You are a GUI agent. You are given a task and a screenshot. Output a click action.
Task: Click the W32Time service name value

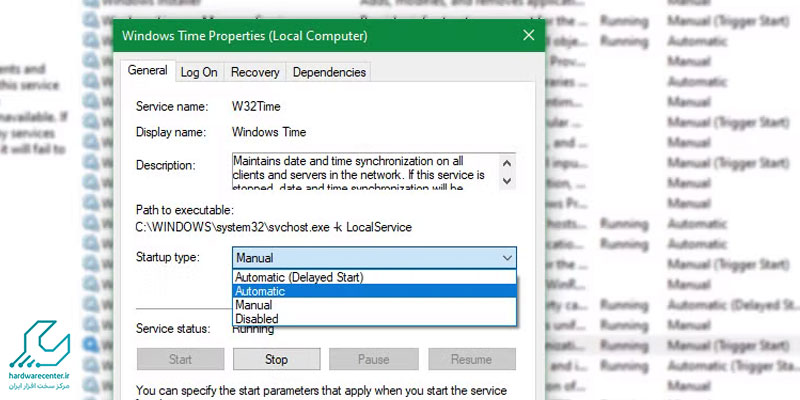(256, 107)
